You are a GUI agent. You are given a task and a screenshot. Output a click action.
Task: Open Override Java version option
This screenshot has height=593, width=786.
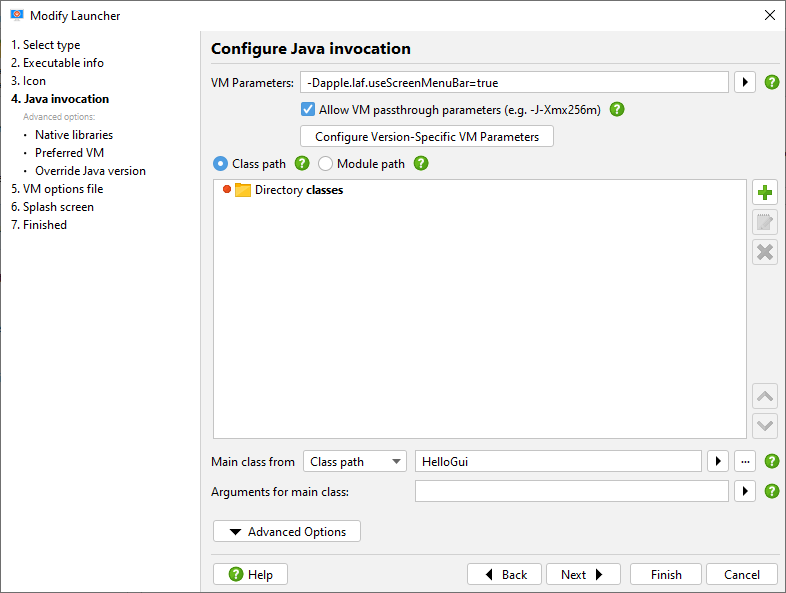coord(90,171)
